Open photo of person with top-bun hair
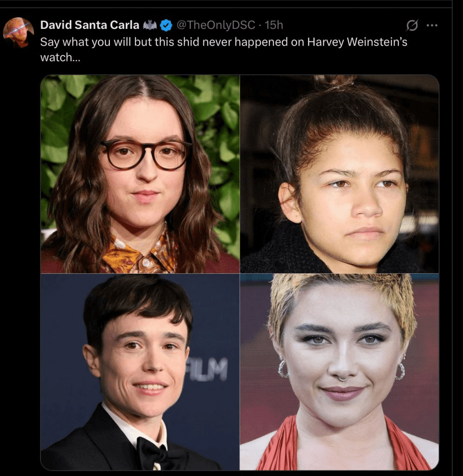Viewport: 463px width, 476px height. click(339, 174)
